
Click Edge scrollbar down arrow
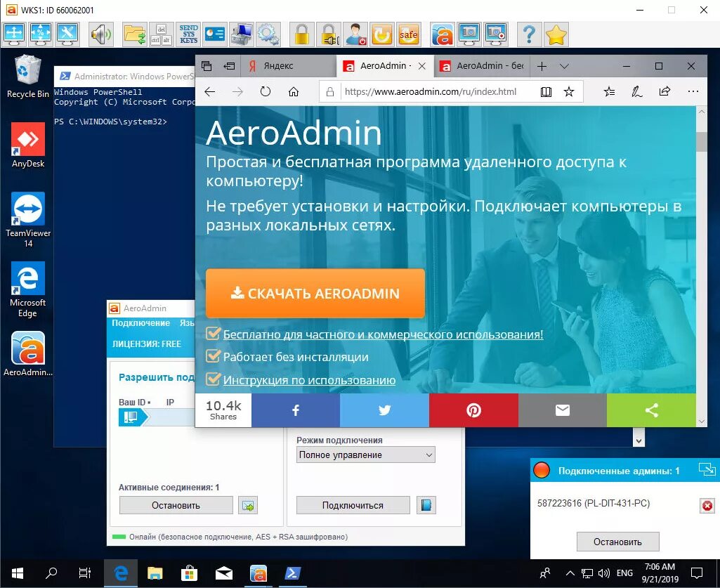[701, 421]
